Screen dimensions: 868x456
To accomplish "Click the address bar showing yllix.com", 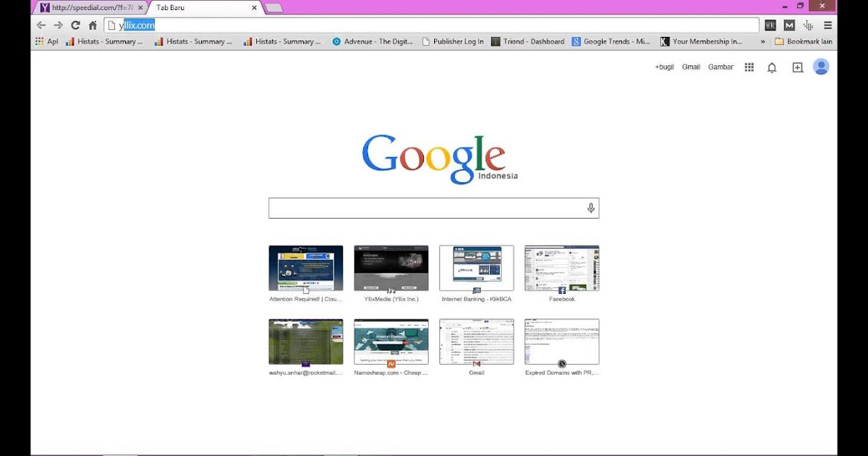I will [431, 25].
